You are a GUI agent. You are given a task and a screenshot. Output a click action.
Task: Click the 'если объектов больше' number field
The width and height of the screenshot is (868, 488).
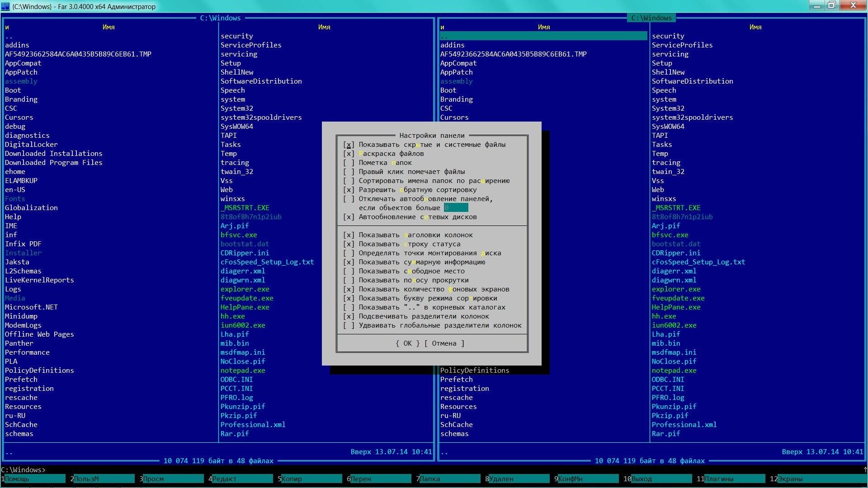456,208
